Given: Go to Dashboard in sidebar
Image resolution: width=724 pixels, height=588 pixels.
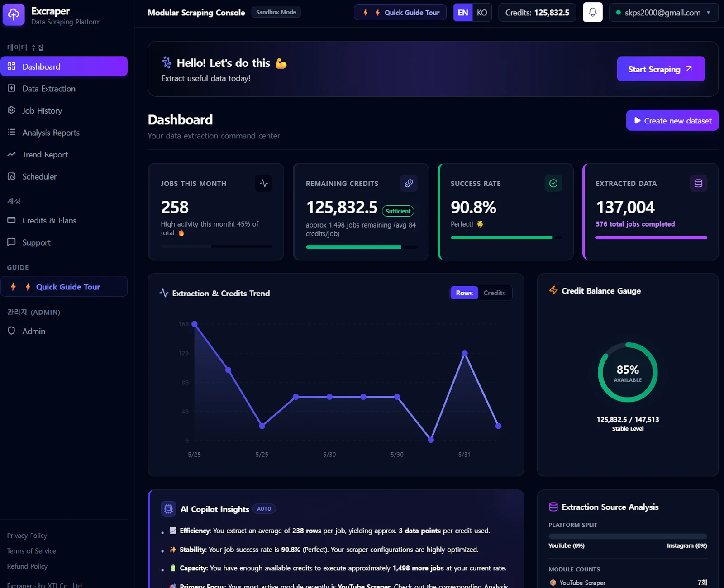Looking at the screenshot, I should click(x=64, y=66).
